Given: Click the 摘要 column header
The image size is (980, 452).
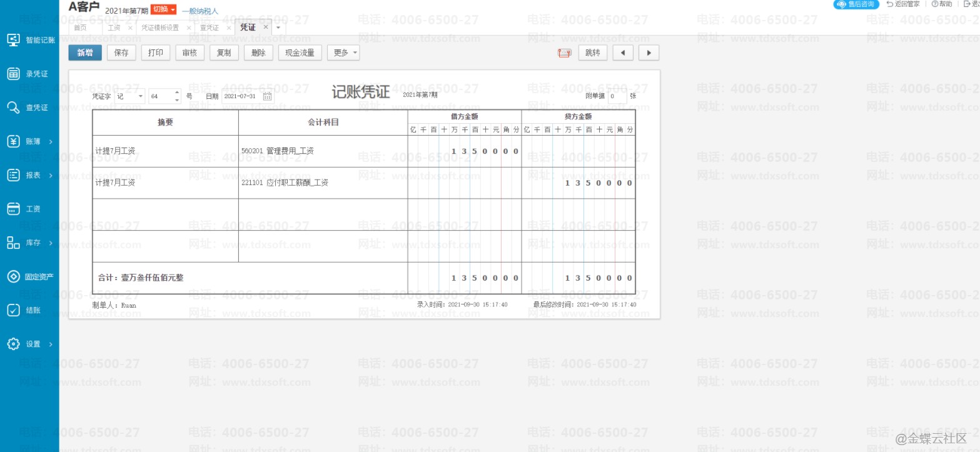Looking at the screenshot, I should (x=165, y=123).
